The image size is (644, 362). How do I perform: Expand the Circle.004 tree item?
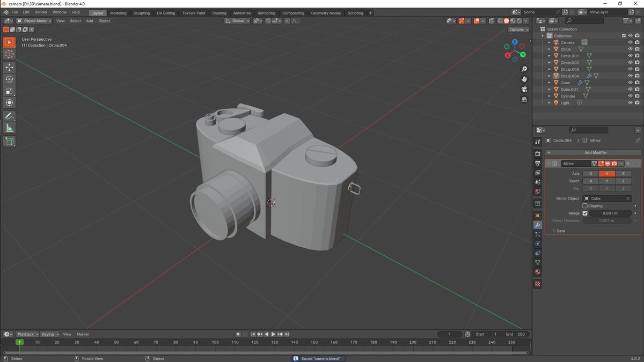(x=549, y=76)
